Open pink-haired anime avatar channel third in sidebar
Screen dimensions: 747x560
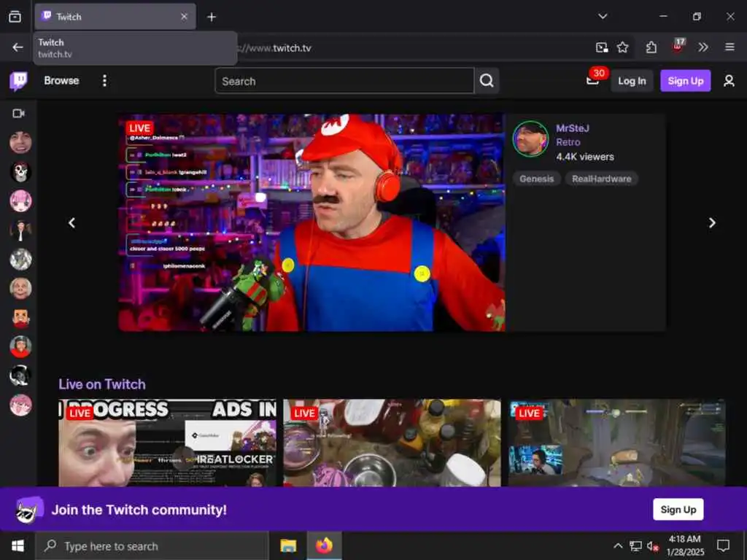(20, 201)
